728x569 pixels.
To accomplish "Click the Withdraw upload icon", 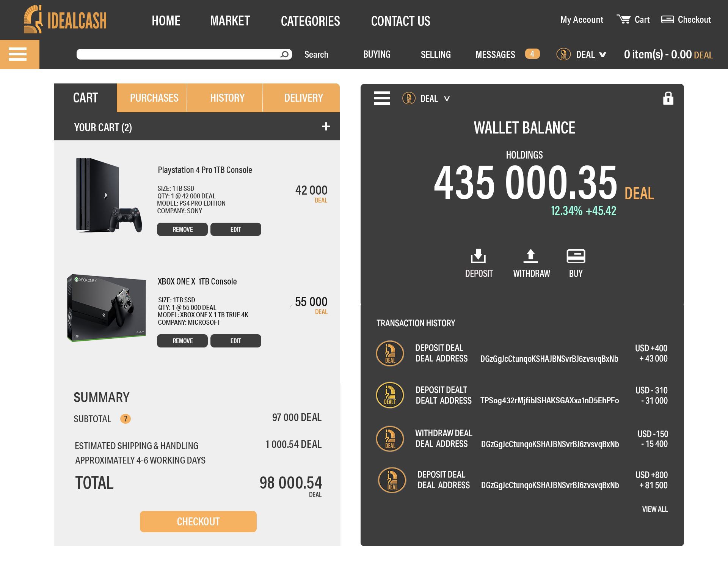I will click(531, 256).
